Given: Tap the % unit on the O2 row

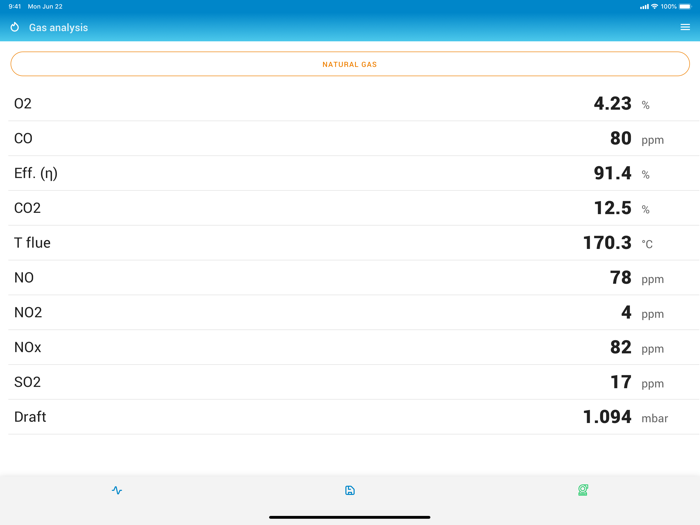Looking at the screenshot, I should (x=645, y=105).
